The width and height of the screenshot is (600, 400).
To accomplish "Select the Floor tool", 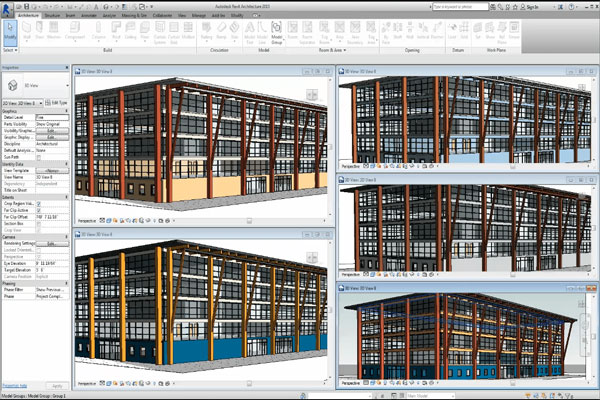I will pyautogui.click(x=145, y=31).
